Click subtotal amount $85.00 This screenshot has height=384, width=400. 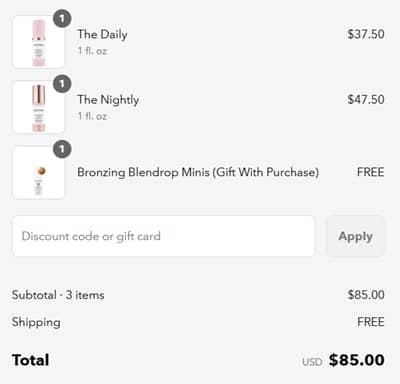(366, 295)
